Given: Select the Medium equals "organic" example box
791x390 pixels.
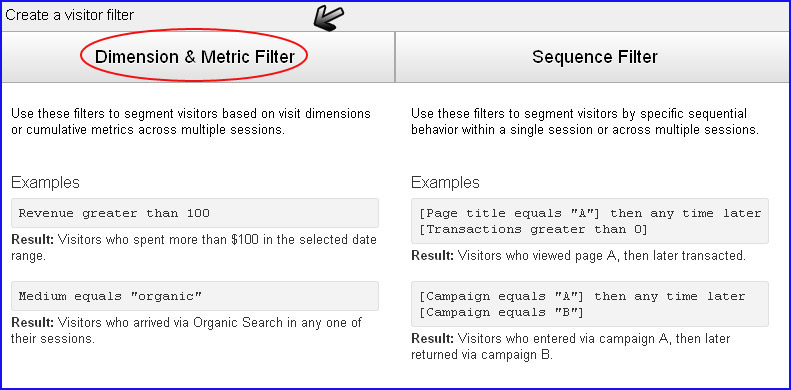Looking at the screenshot, I should click(195, 296).
